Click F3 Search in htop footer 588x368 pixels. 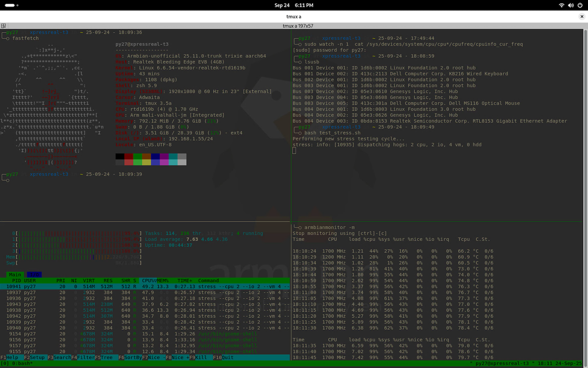[x=62, y=357]
